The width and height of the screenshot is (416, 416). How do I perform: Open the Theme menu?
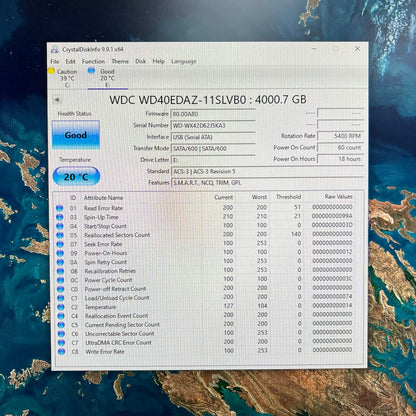pyautogui.click(x=120, y=62)
